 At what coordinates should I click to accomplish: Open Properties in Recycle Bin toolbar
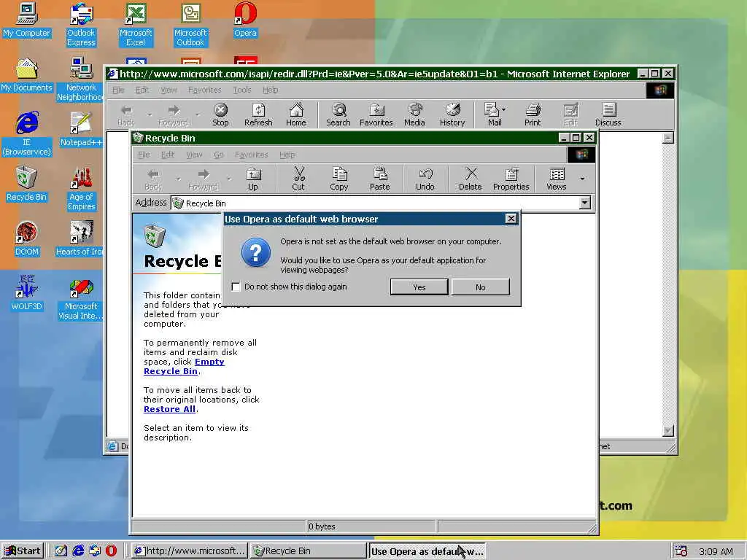coord(511,179)
